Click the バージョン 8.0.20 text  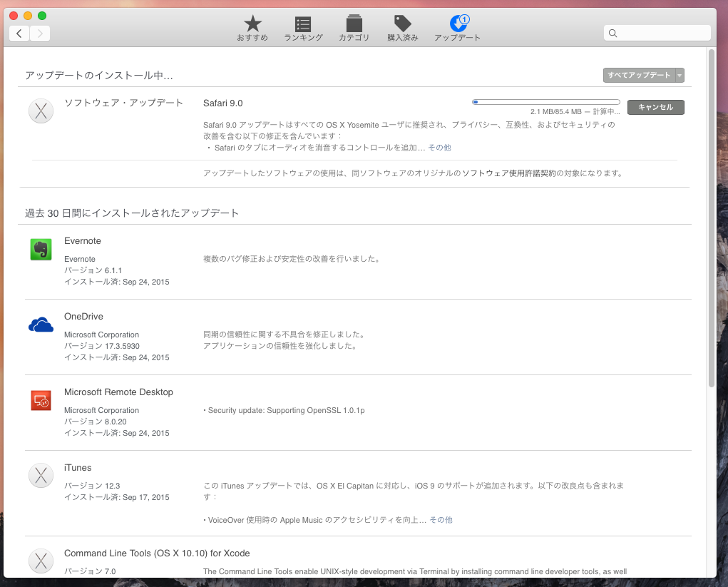pos(95,422)
